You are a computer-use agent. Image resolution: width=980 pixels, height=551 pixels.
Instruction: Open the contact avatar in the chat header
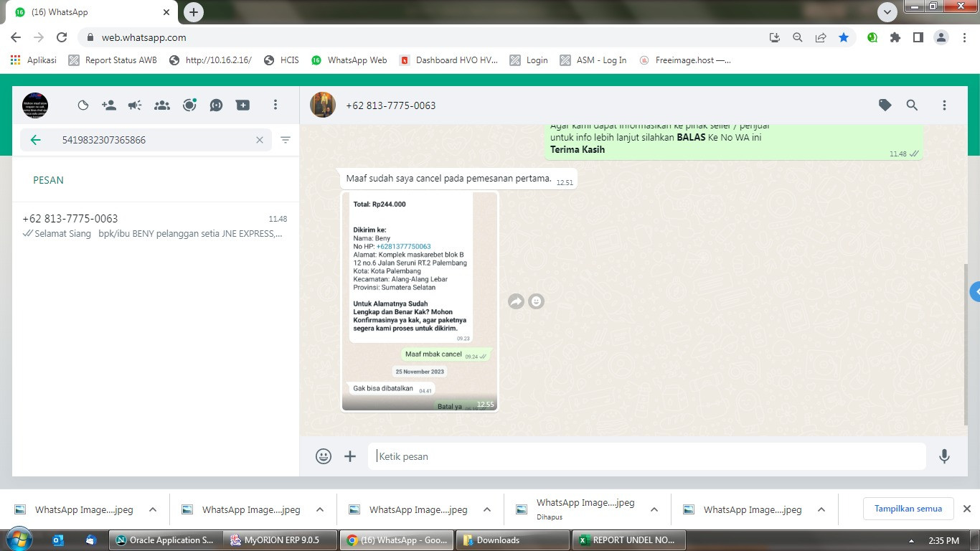tap(323, 105)
